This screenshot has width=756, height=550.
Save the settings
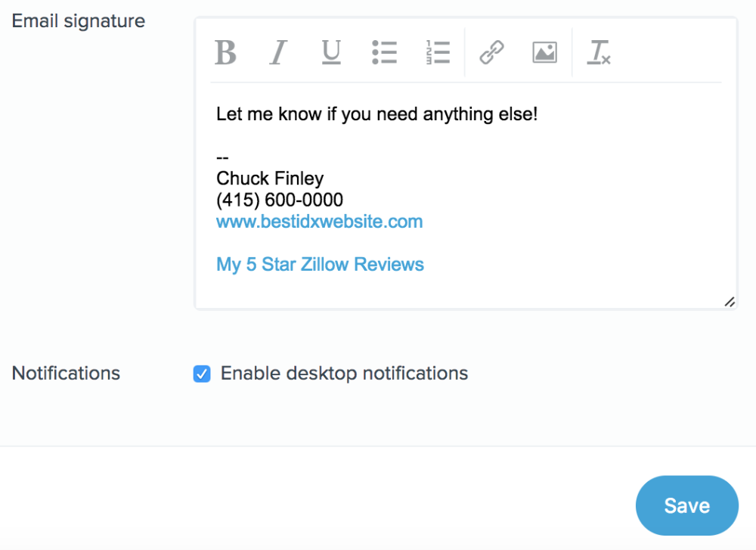click(x=686, y=505)
